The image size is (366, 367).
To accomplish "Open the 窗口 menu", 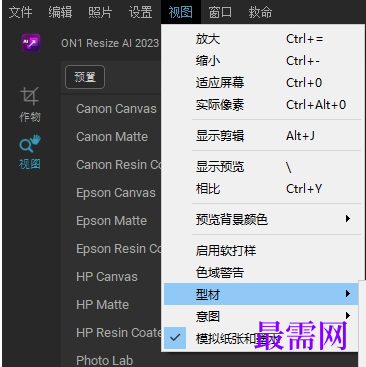I will (220, 12).
